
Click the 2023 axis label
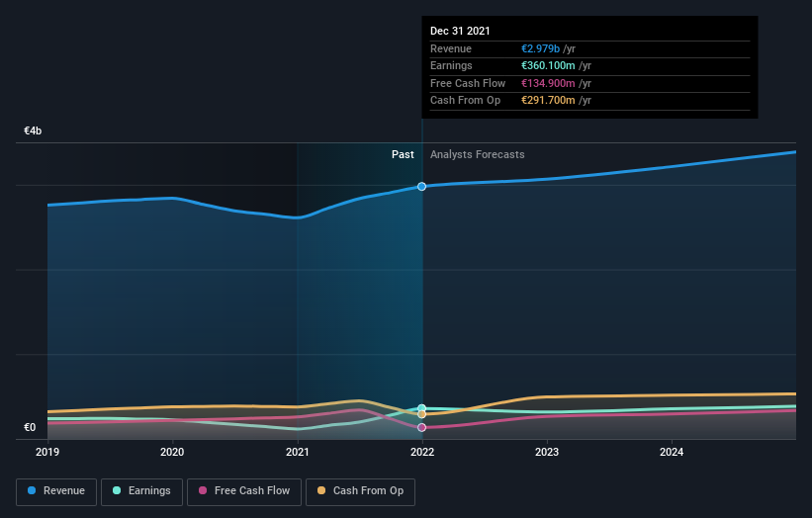point(547,453)
